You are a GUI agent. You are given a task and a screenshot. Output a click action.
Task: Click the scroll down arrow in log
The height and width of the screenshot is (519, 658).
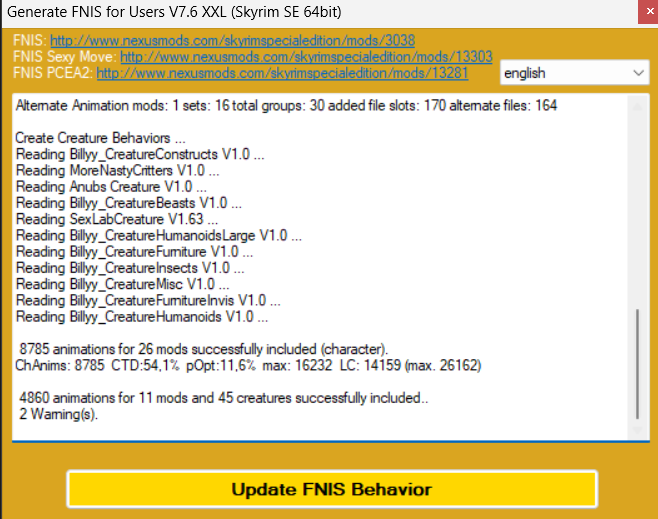coord(637,430)
